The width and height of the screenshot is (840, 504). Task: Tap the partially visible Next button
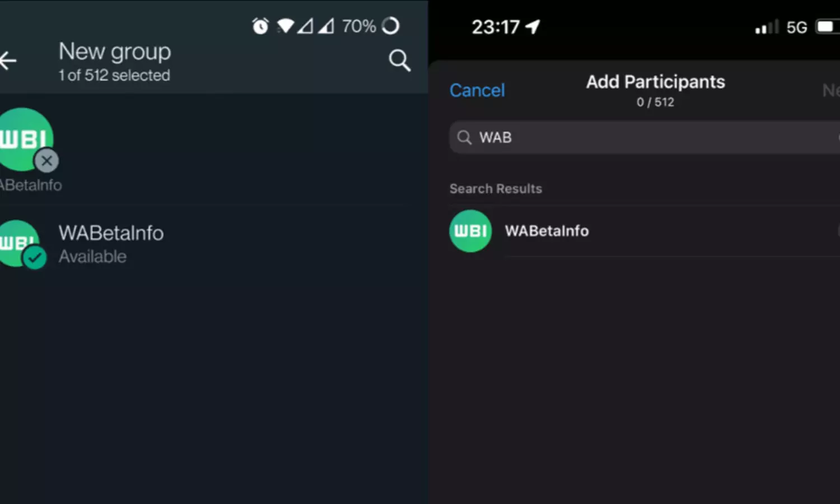(831, 90)
